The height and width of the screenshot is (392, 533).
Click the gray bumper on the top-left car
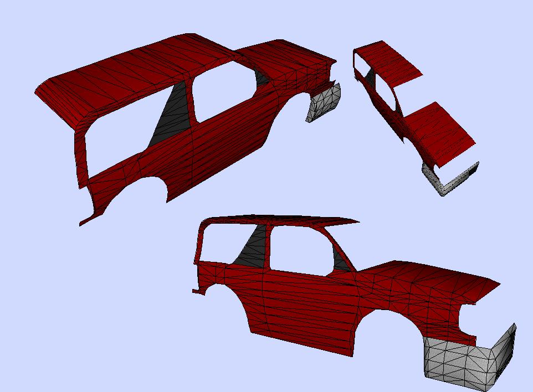tap(323, 103)
